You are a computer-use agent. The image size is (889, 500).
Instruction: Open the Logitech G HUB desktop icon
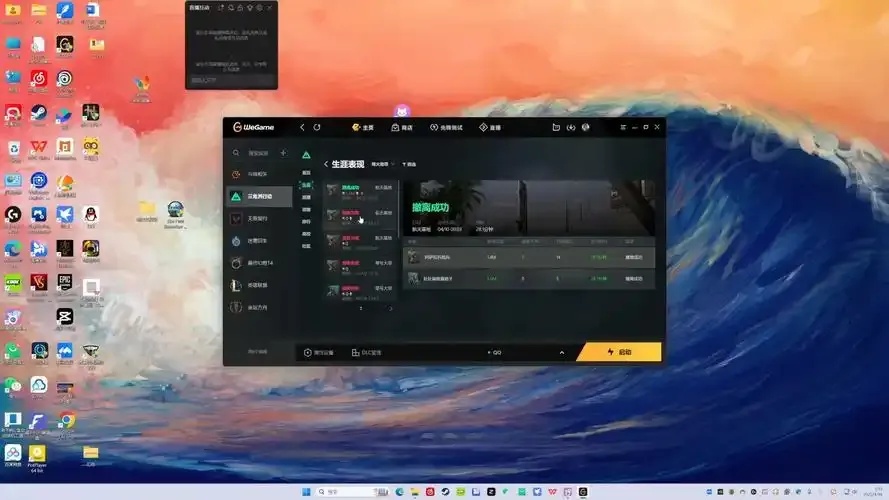pyautogui.click(x=12, y=218)
